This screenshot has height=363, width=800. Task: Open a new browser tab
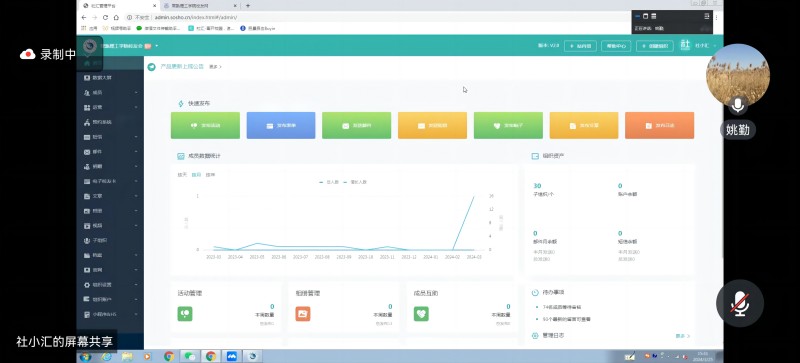click(248, 6)
